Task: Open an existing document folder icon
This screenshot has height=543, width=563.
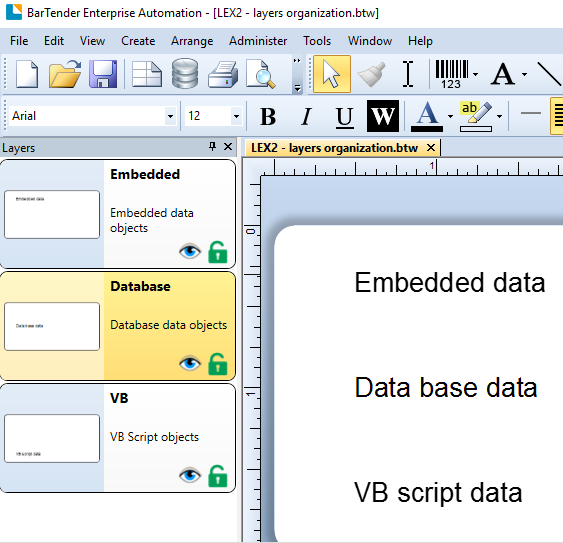Action: point(65,74)
